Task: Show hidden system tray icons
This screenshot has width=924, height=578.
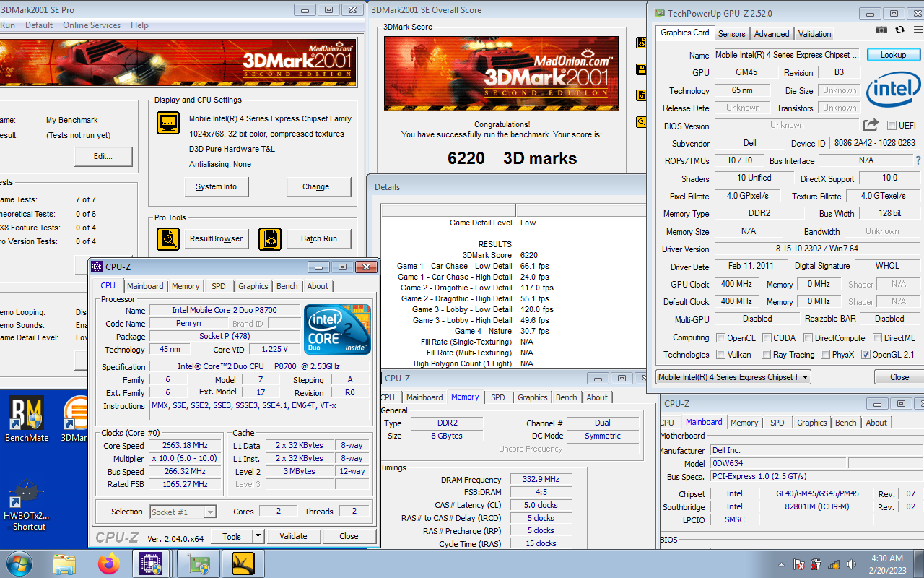Action: 782,564
